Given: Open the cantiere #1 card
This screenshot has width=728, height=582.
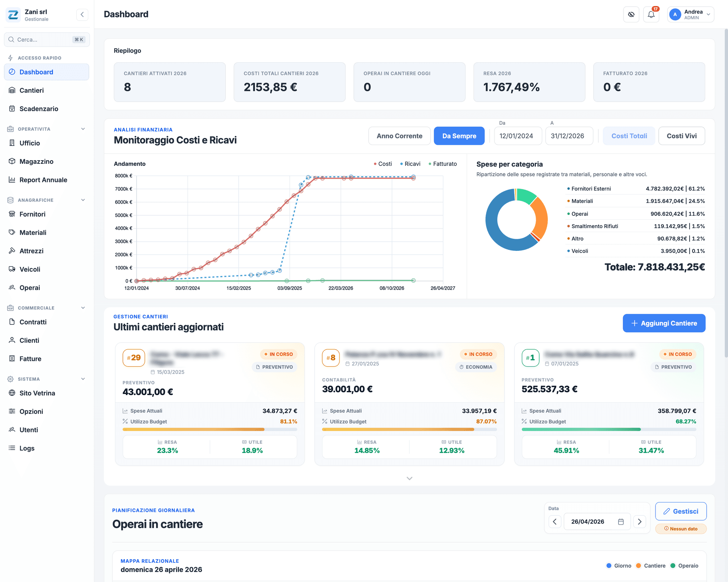Looking at the screenshot, I should tap(609, 404).
